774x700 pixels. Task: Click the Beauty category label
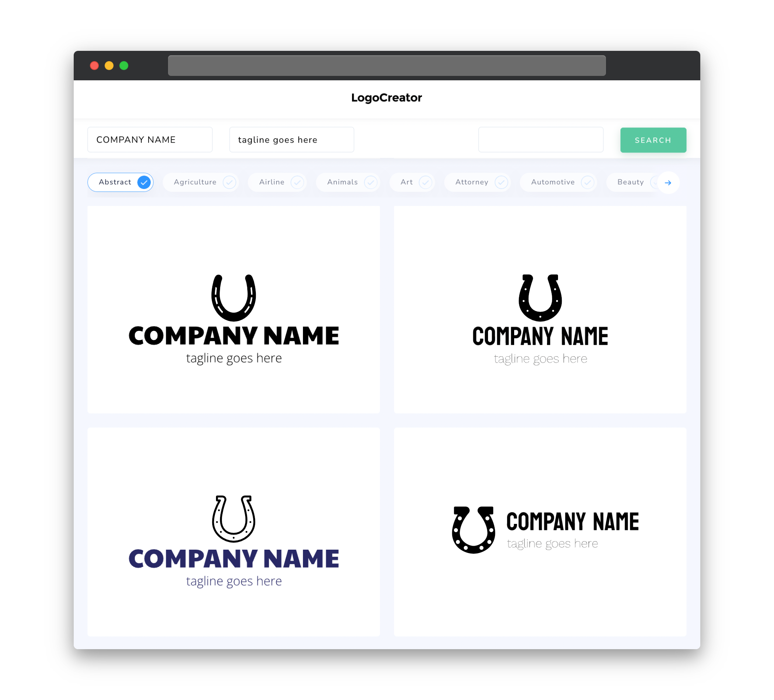coord(630,182)
